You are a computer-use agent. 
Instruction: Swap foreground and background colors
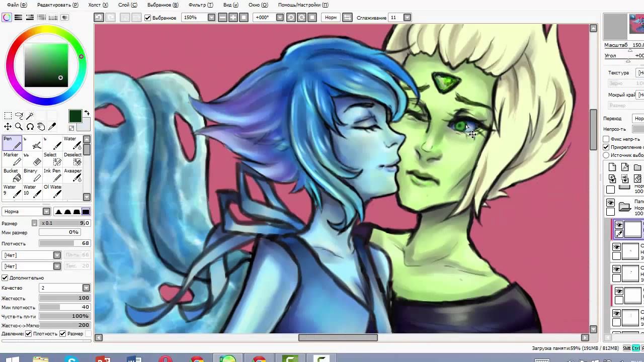[x=87, y=113]
